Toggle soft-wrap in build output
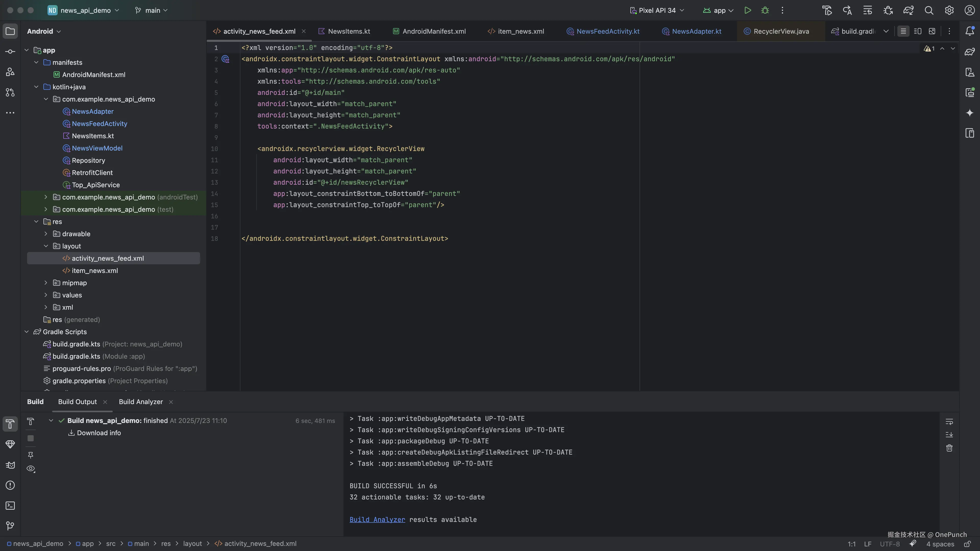980x551 pixels. click(949, 421)
